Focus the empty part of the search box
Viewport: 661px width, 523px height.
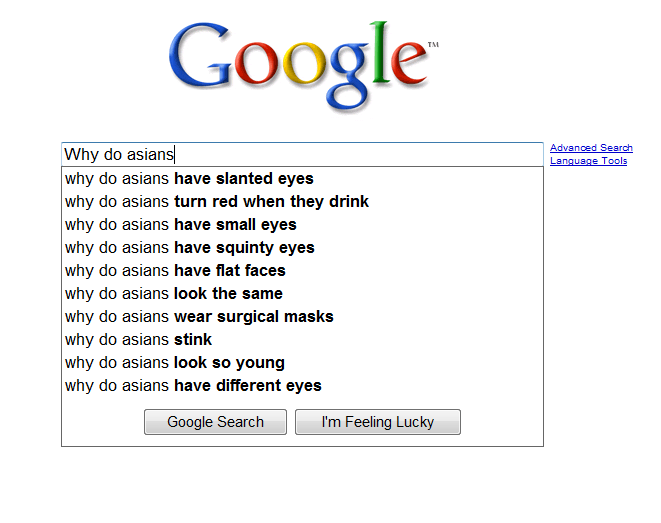coord(358,154)
